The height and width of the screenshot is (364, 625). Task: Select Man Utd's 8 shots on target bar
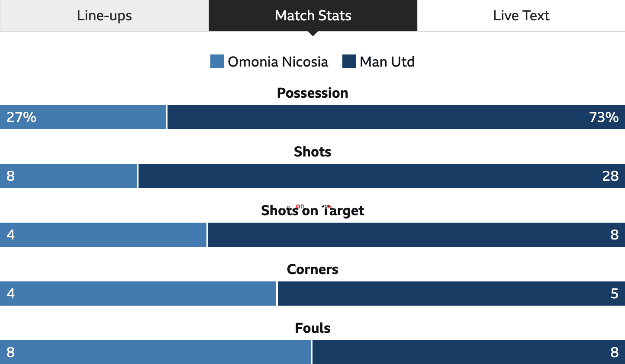click(416, 235)
